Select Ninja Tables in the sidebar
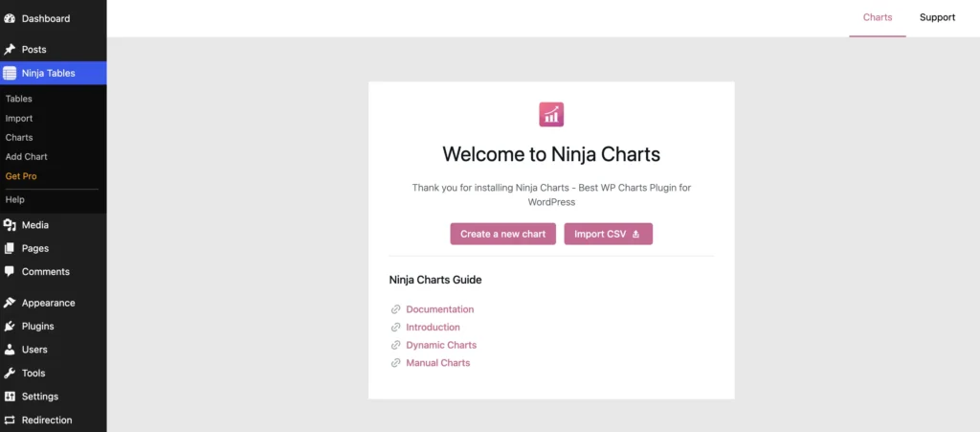This screenshot has height=432, width=980. click(x=54, y=73)
